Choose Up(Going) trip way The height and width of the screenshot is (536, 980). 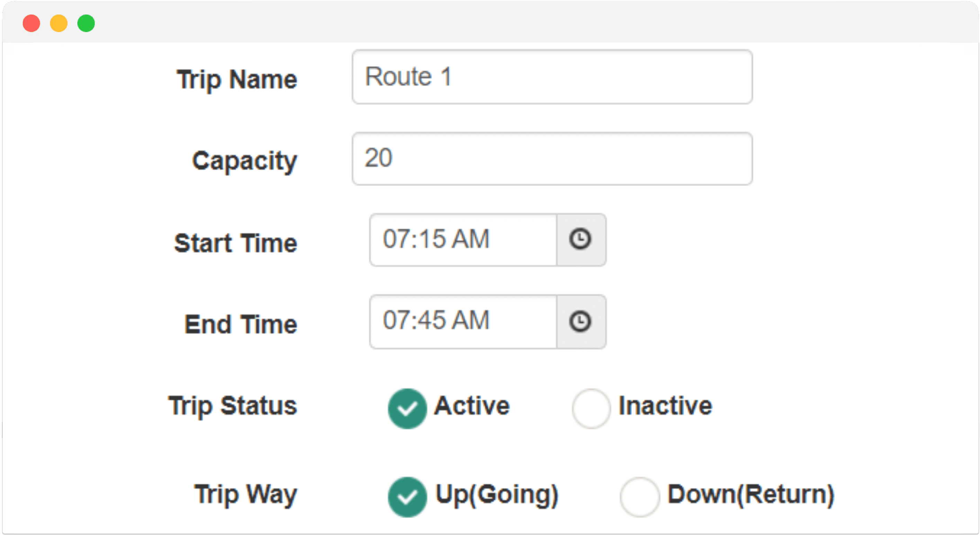pos(407,497)
